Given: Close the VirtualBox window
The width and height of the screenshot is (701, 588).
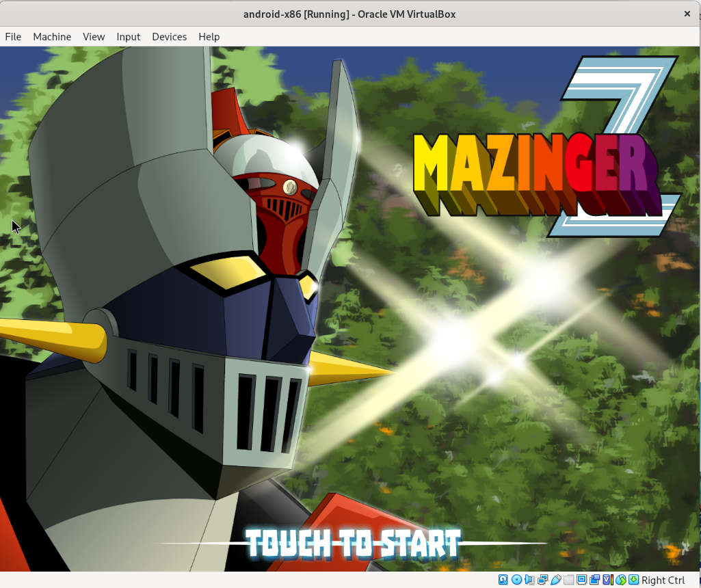Looking at the screenshot, I should click(x=687, y=14).
